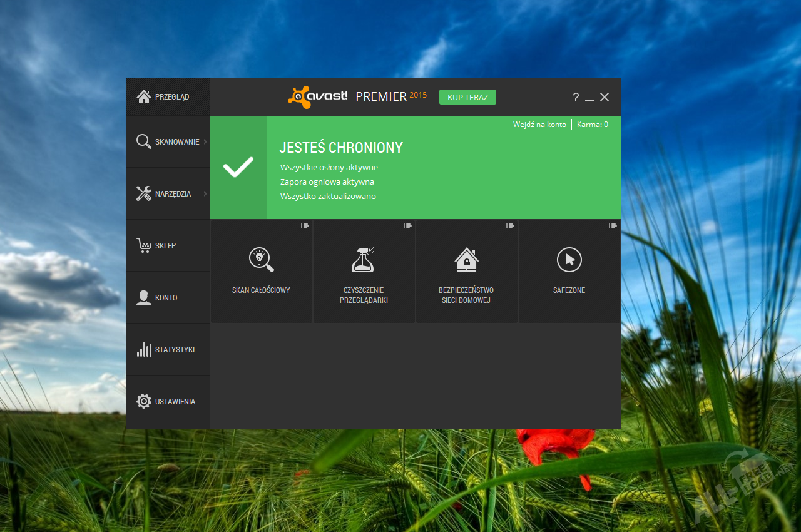The height and width of the screenshot is (532, 801).
Task: Click the Ustawienia gear icon
Action: tap(144, 401)
